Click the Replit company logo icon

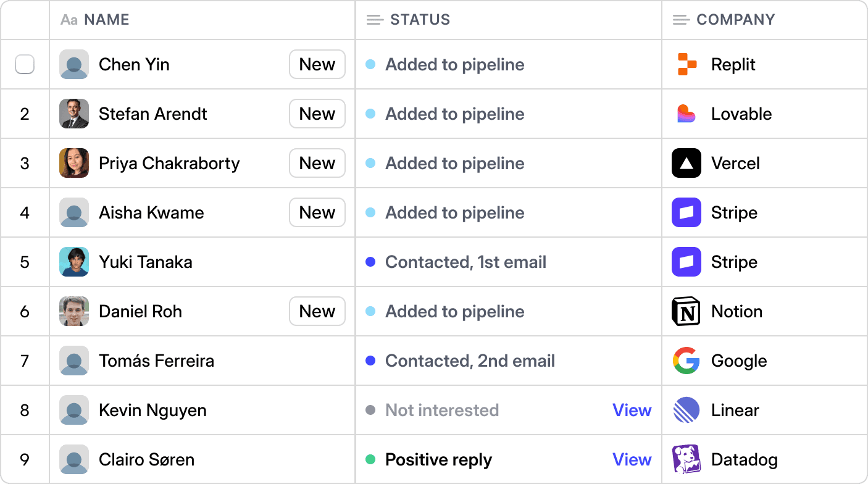(x=686, y=64)
